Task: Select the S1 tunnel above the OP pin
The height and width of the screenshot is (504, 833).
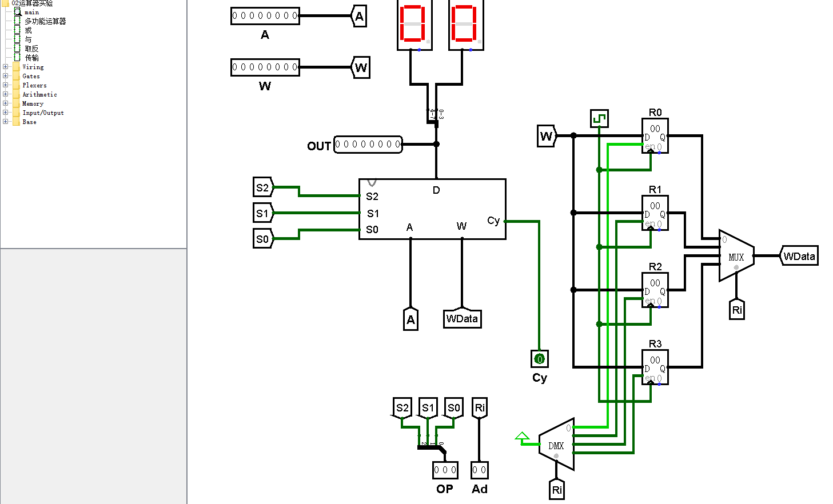Action: pos(428,408)
